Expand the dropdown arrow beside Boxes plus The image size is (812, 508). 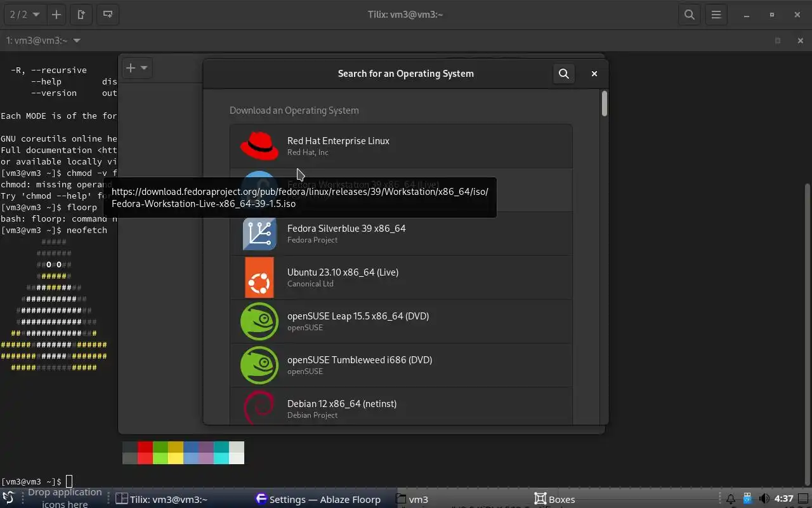[144, 68]
